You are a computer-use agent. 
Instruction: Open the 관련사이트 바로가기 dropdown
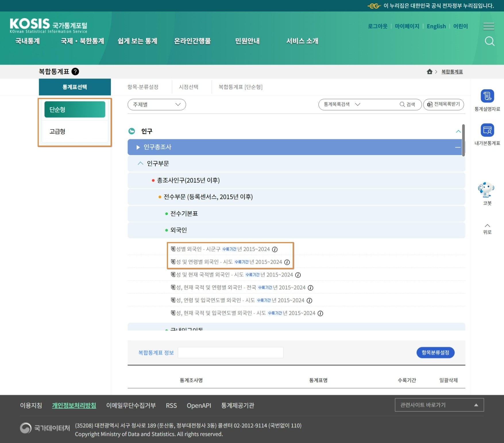[x=439, y=405]
